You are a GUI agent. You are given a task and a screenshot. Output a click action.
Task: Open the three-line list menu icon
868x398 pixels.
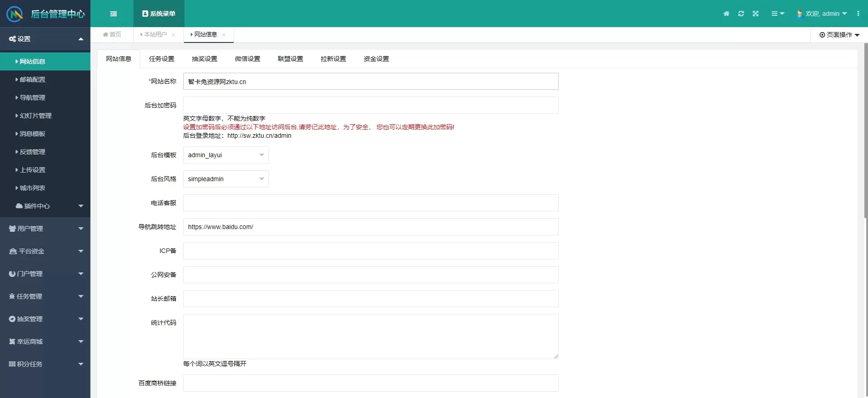tap(777, 14)
